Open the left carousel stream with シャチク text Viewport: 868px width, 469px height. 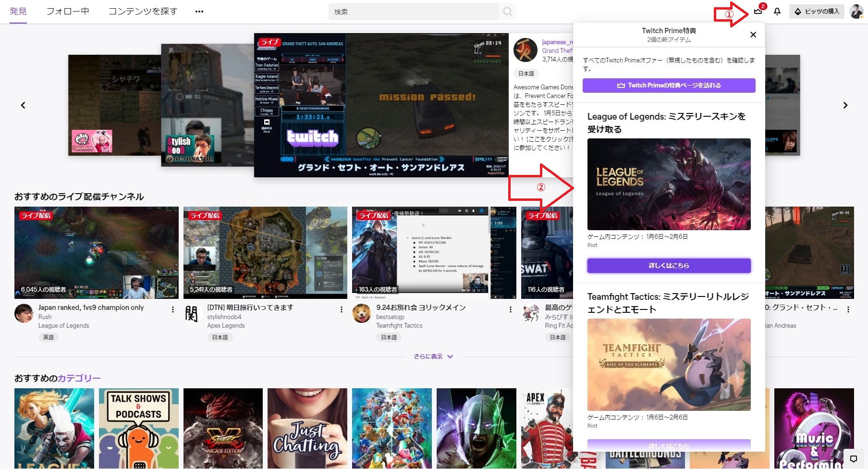pyautogui.click(x=114, y=105)
